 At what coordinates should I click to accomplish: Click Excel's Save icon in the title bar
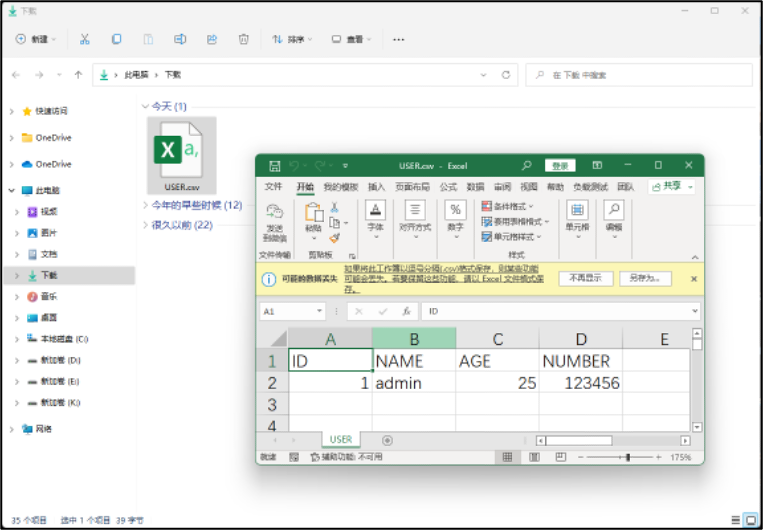coord(275,166)
